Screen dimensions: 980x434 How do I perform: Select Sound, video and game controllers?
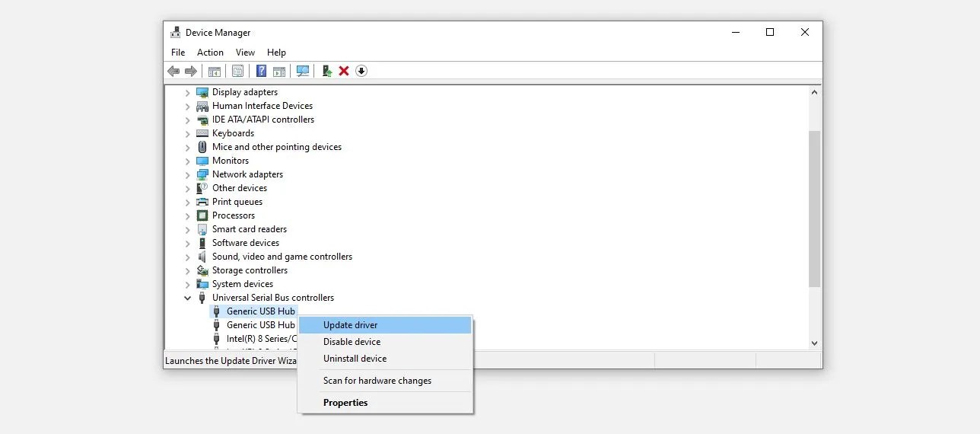click(282, 257)
